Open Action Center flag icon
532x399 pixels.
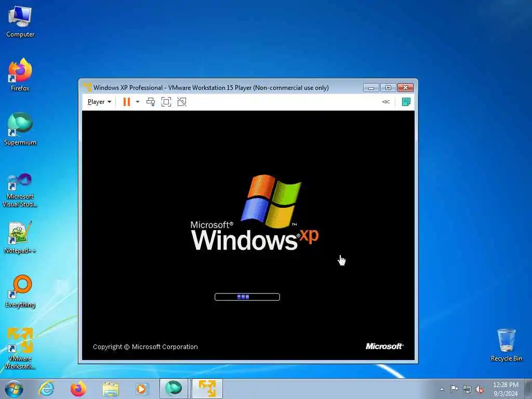point(454,389)
